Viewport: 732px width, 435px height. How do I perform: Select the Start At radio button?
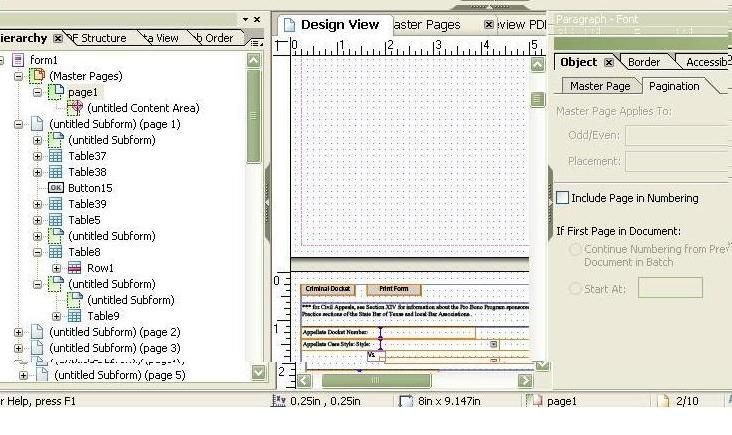pyautogui.click(x=575, y=288)
